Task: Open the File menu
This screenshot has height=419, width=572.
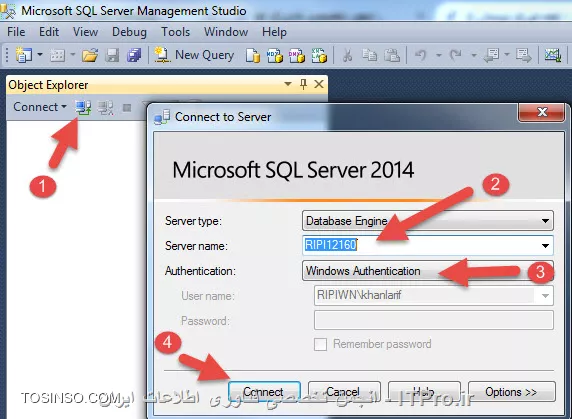Action: click(16, 32)
